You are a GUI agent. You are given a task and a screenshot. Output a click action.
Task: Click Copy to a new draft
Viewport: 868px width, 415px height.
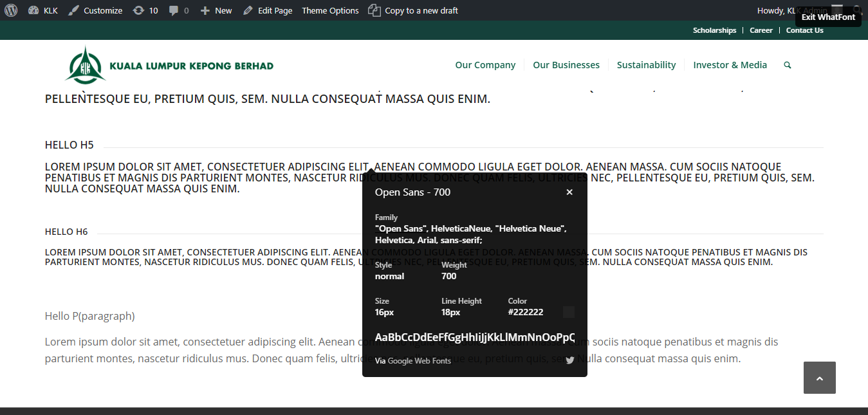tap(413, 10)
